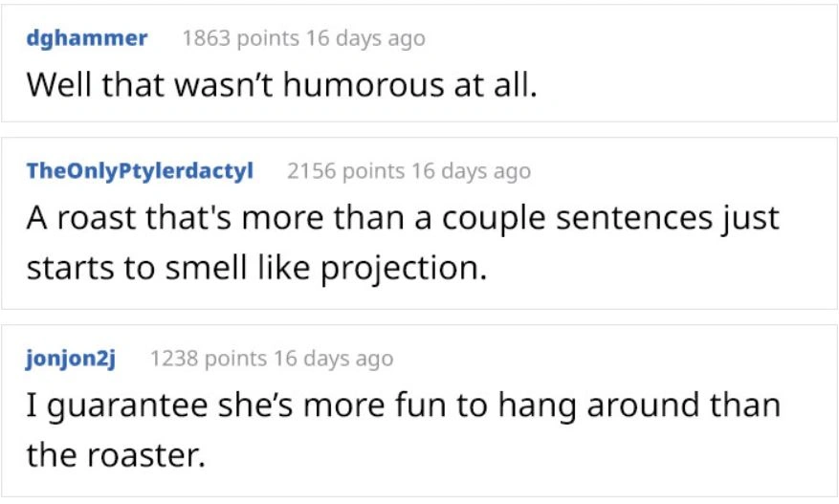Click the 1238 points score
839x504 pixels.
click(208, 359)
